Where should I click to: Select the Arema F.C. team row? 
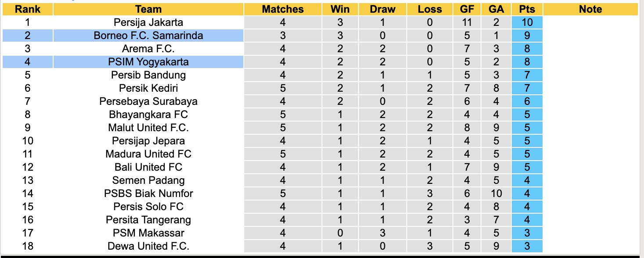(148, 49)
